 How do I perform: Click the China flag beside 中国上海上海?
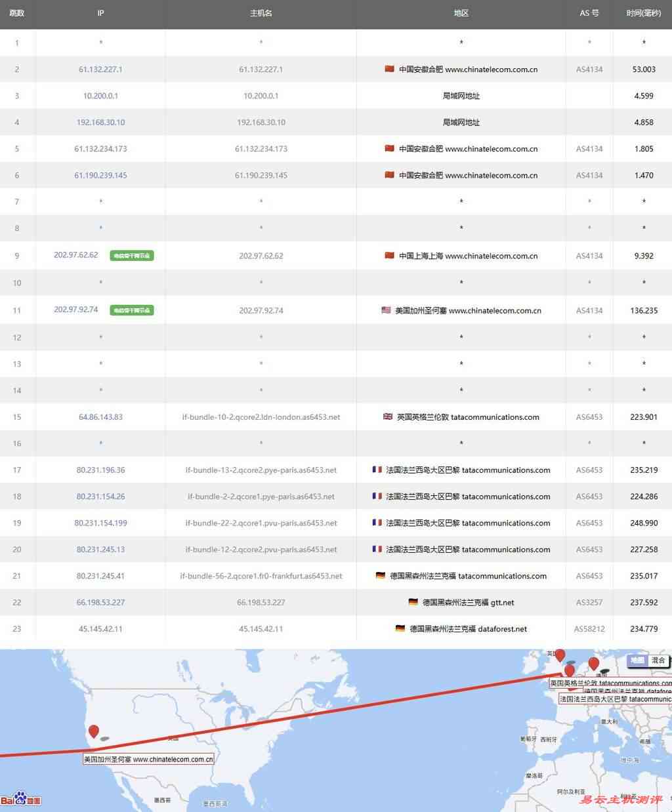pyautogui.click(x=390, y=255)
